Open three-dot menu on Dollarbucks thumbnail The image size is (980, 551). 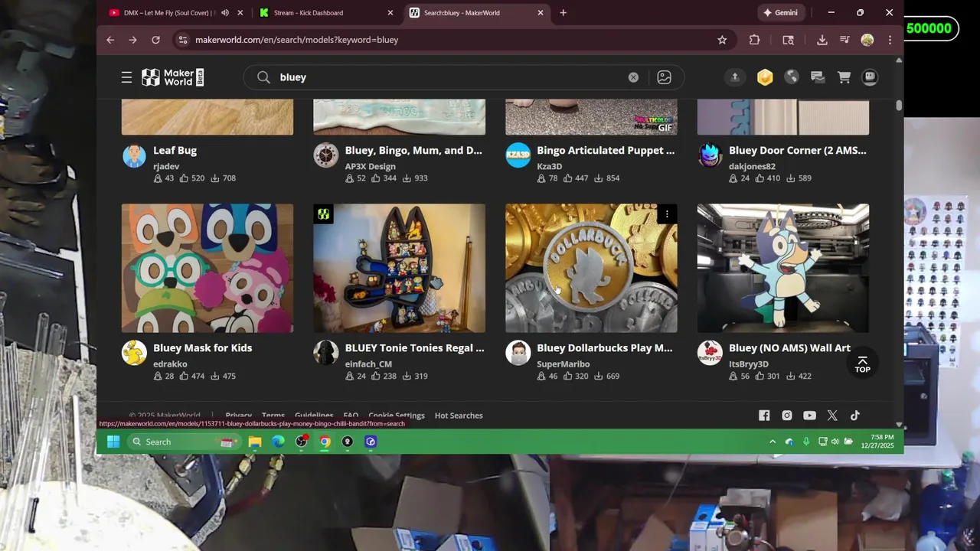(667, 214)
